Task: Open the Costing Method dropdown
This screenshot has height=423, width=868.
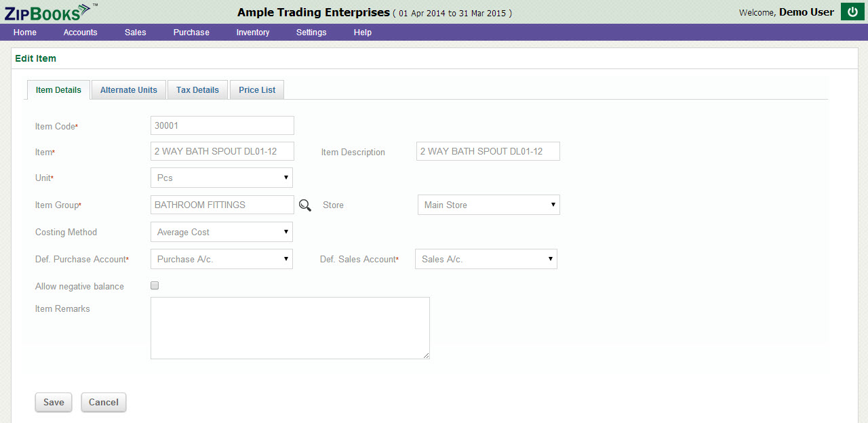Action: point(221,233)
